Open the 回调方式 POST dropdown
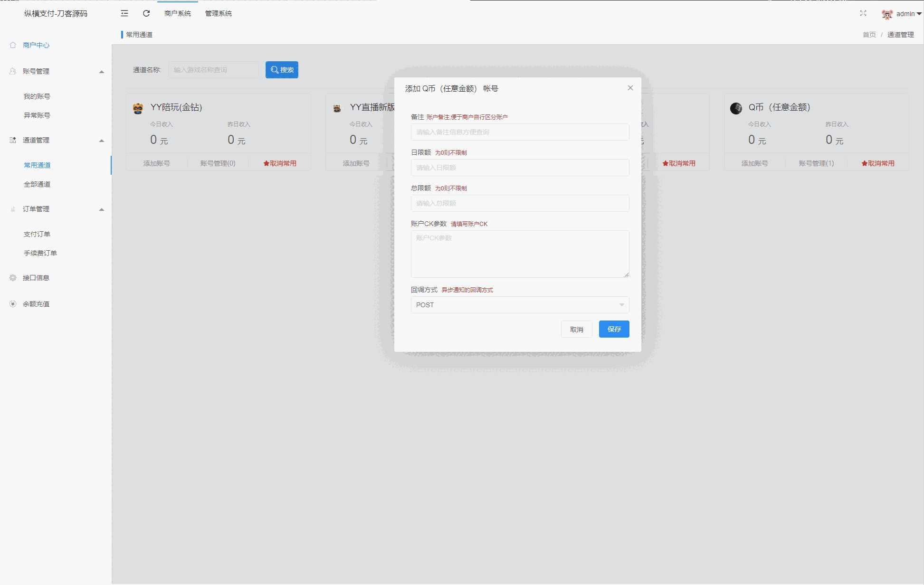Viewport: 924px width, 585px height. (x=520, y=305)
